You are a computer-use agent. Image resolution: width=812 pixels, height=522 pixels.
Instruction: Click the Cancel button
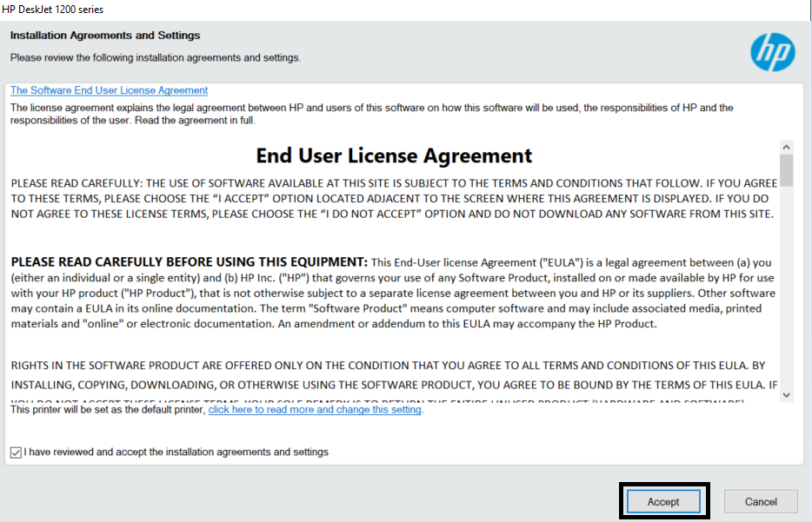(761, 501)
